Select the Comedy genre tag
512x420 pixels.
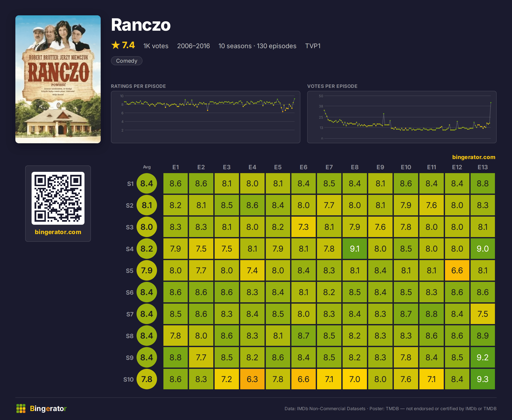pos(127,61)
